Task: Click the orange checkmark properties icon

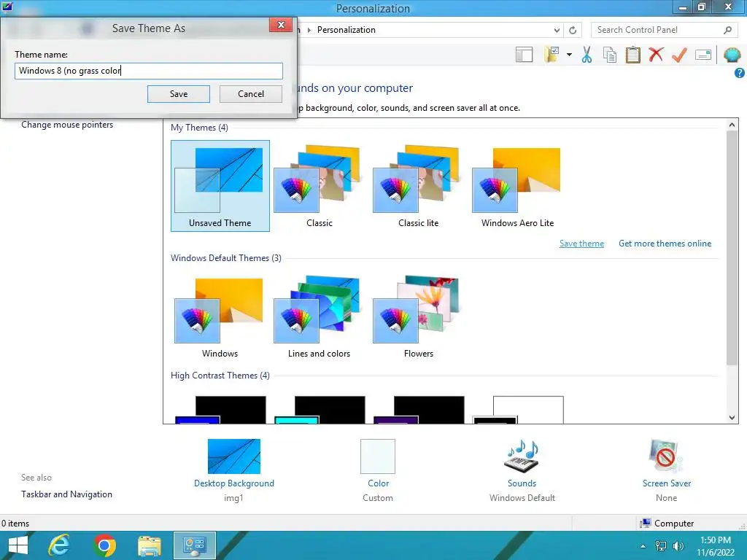Action: coord(679,55)
